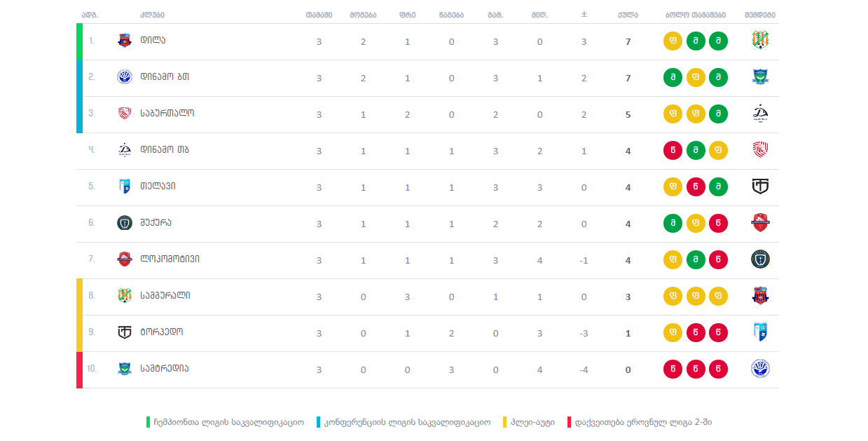Click the red relegation legend swatch
868x441 pixels.
tap(569, 422)
